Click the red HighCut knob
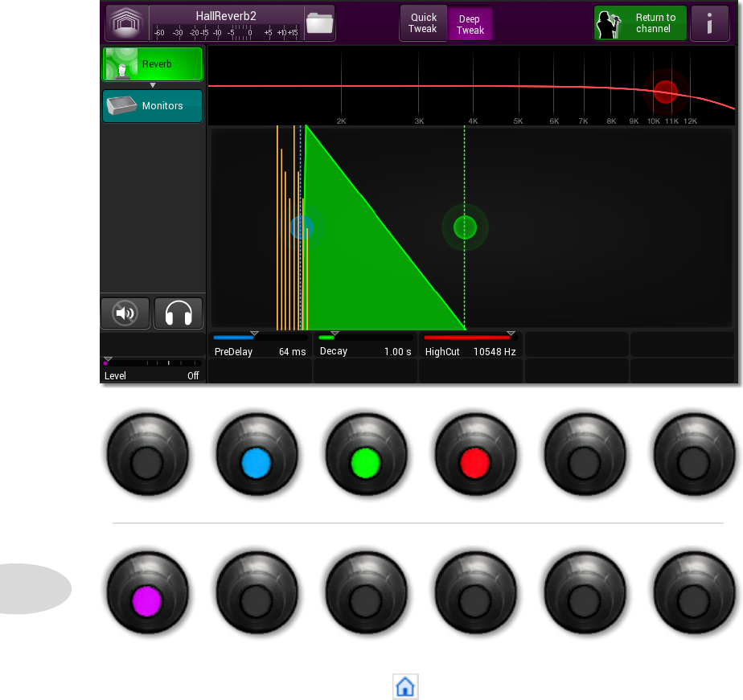This screenshot has width=743, height=700. point(475,455)
